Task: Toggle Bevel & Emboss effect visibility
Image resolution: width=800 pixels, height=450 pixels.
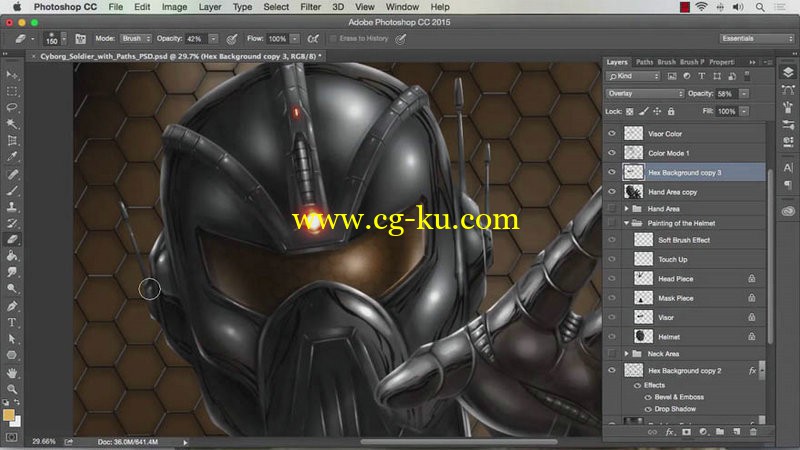Action: point(648,397)
